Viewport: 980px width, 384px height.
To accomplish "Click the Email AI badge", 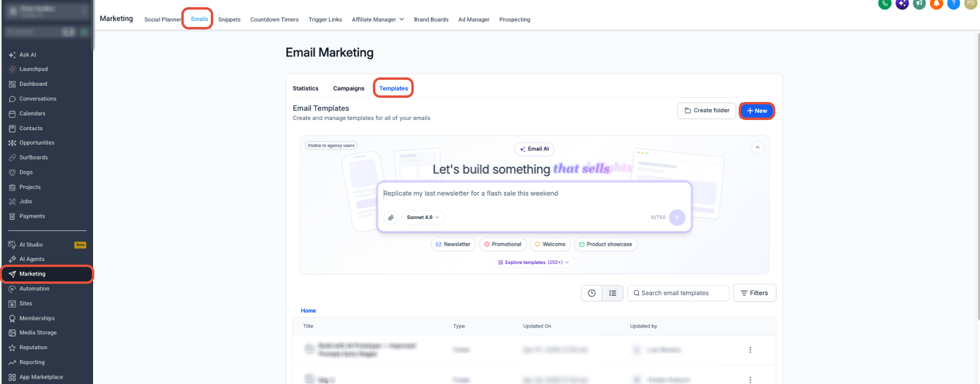I will [534, 149].
